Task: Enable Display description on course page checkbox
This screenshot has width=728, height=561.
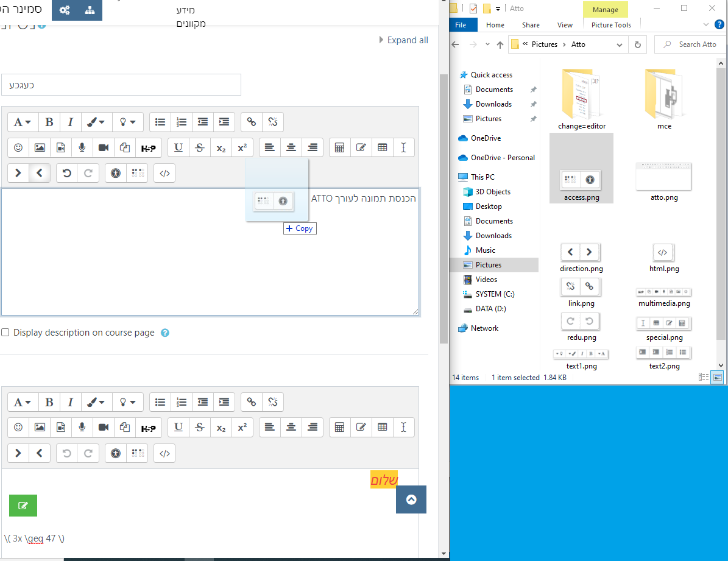Action: coord(5,333)
